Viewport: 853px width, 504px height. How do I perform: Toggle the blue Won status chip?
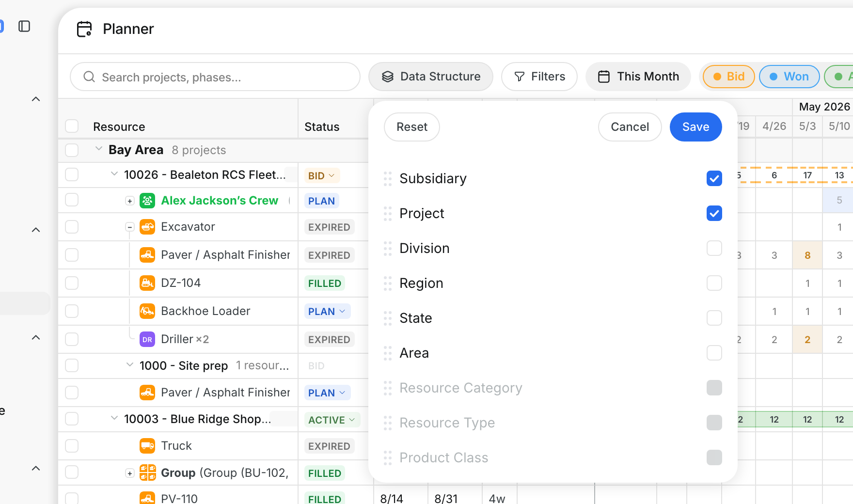790,77
